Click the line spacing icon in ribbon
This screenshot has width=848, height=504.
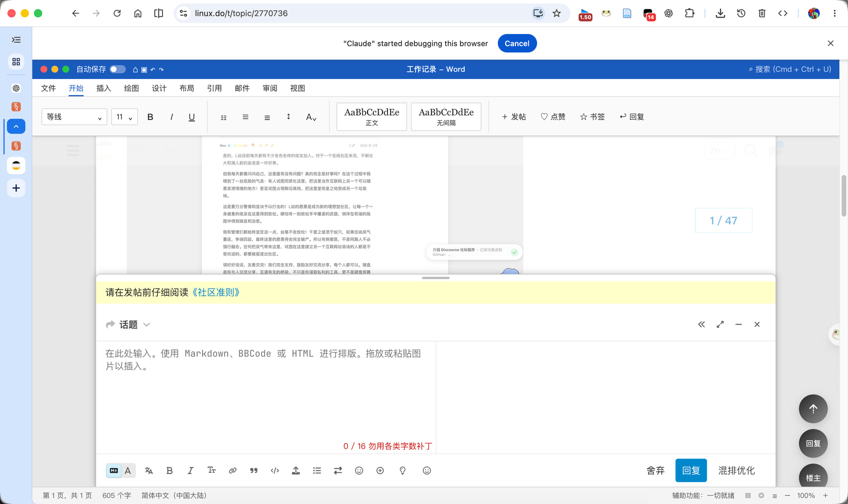[x=288, y=117]
